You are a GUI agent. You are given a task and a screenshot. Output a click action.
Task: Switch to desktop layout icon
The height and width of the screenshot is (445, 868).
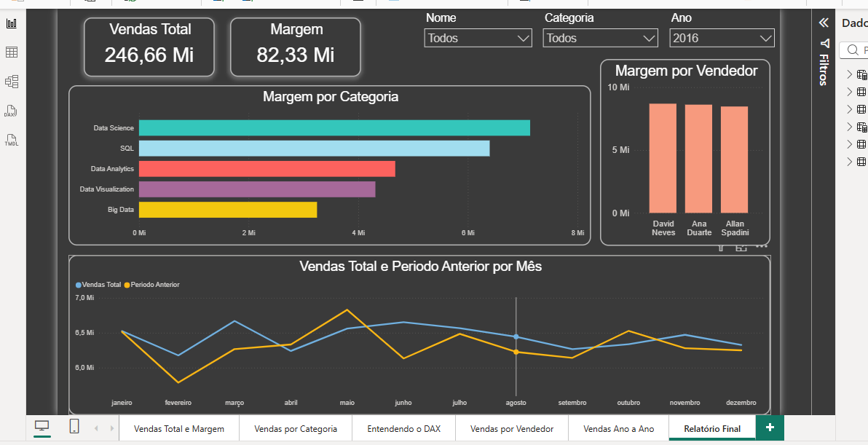tap(42, 426)
